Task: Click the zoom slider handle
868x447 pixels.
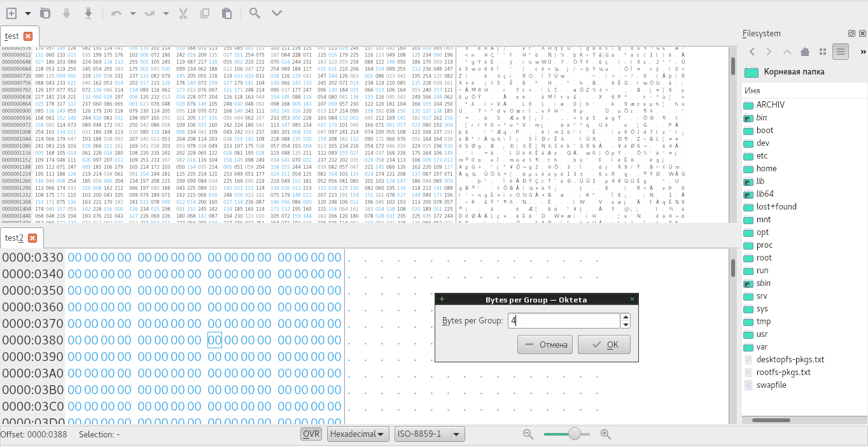Action: [575, 434]
